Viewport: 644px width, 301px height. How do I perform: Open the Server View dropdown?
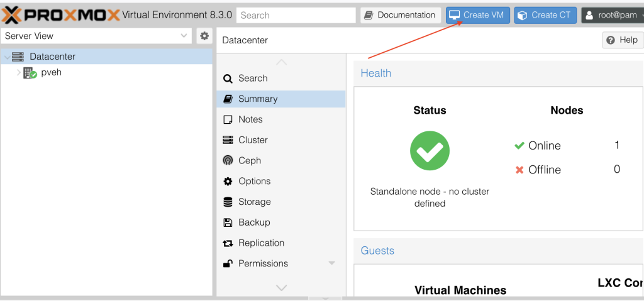click(96, 36)
